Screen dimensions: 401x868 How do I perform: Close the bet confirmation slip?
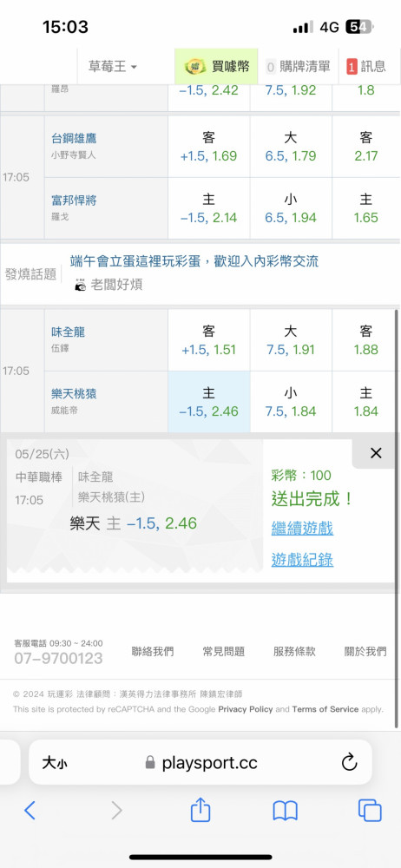(376, 453)
